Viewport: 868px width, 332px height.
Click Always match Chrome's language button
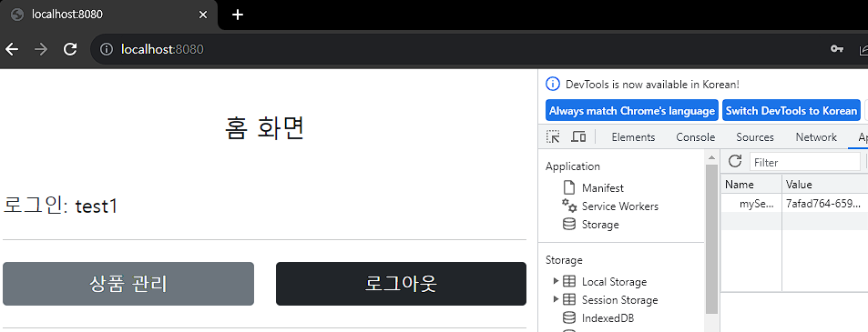tap(632, 110)
